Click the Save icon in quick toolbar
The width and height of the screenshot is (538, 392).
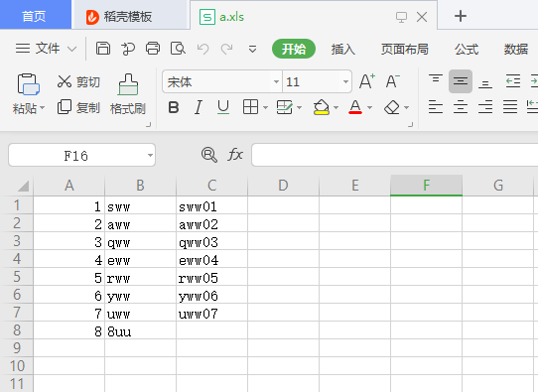click(103, 49)
